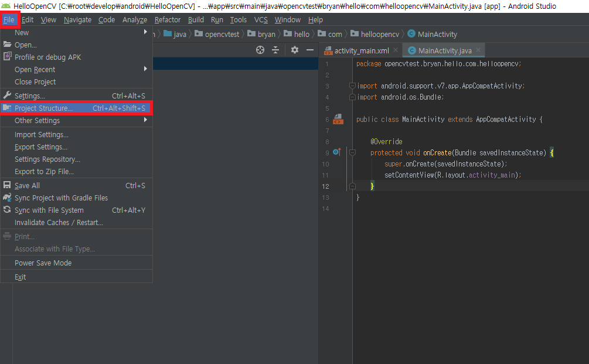Open the Edit menu
This screenshot has width=589, height=364.
[x=28, y=19]
